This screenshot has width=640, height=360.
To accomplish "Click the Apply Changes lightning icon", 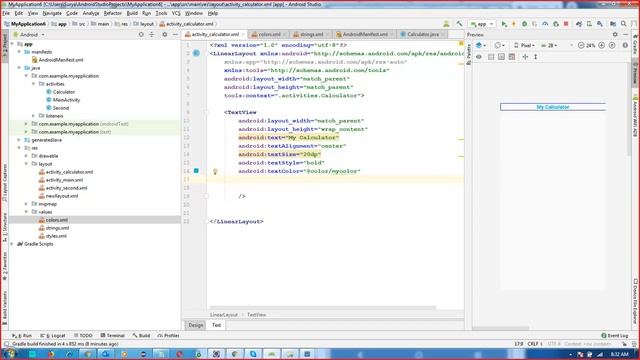I will [514, 24].
